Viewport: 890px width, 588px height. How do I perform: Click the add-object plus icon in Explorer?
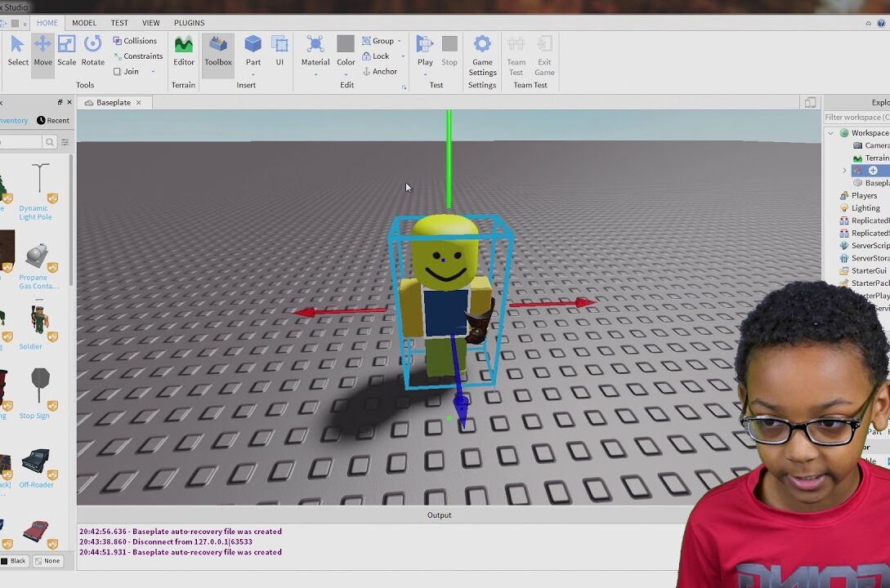pos(873,171)
